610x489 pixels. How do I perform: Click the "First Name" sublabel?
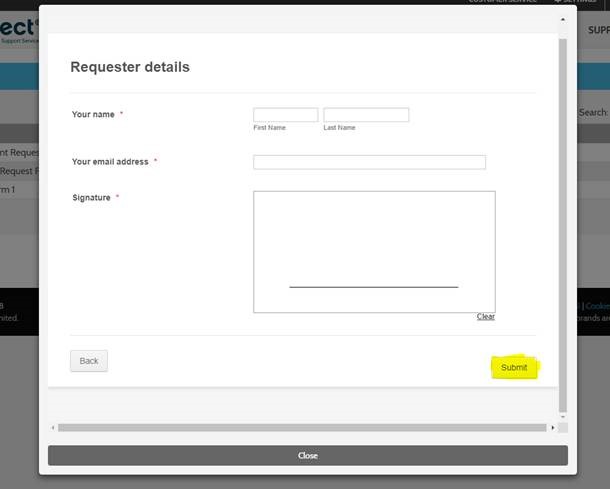pyautogui.click(x=270, y=128)
